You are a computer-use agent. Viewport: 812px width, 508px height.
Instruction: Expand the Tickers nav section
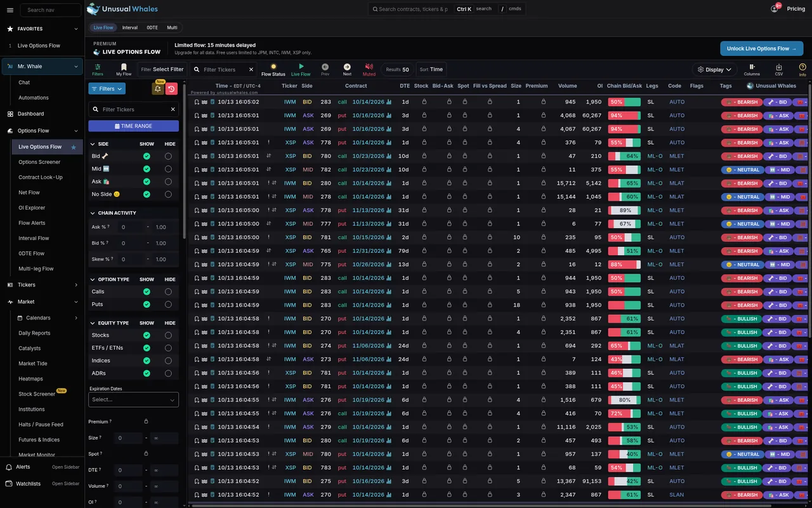click(76, 285)
